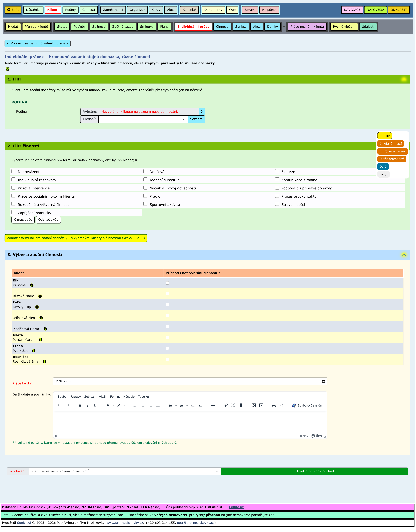
Task: Open the Soubor menu in the editor
Action: coord(63,397)
